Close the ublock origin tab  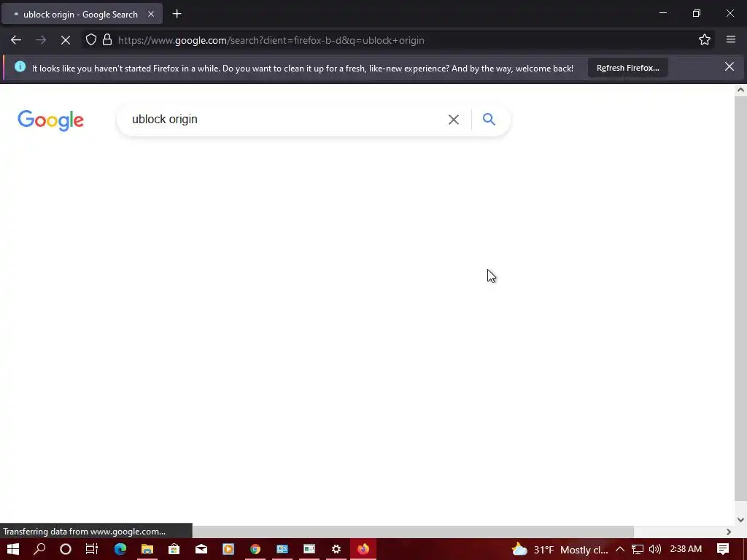coord(150,14)
